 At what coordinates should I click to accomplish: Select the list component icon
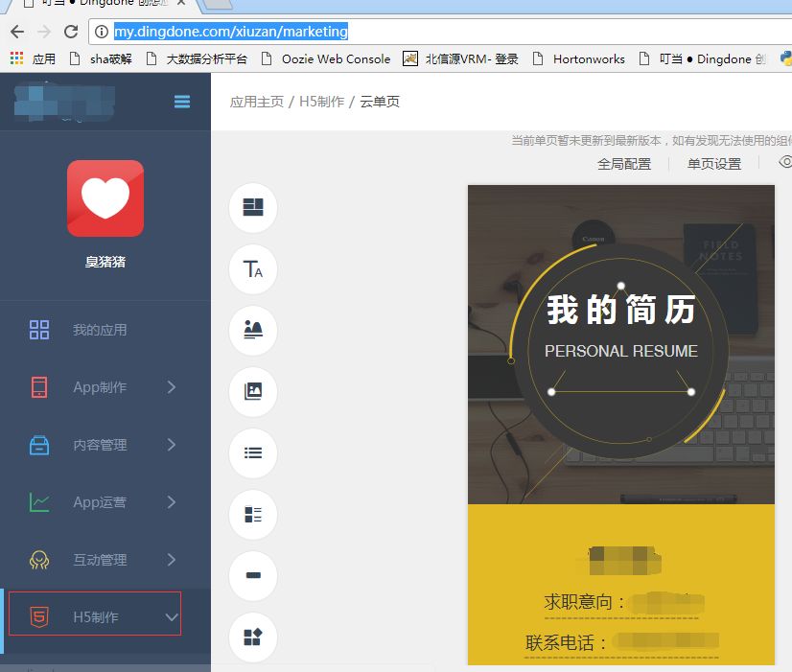coord(252,453)
